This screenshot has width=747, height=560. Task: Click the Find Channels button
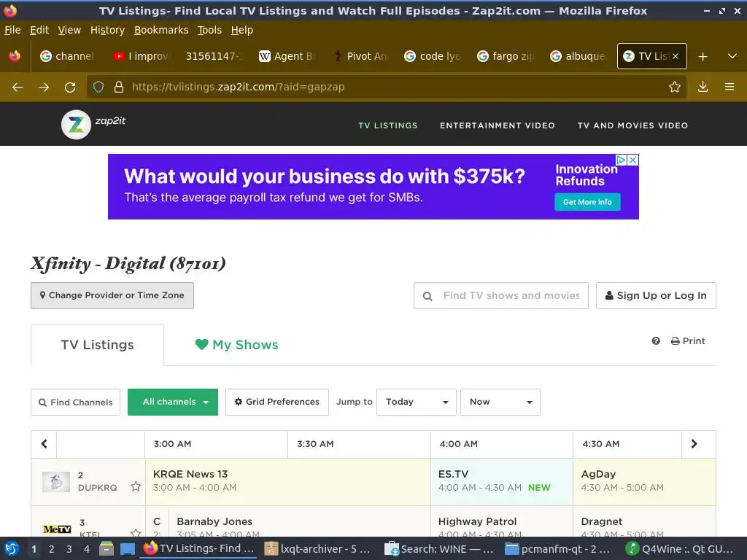pos(75,402)
